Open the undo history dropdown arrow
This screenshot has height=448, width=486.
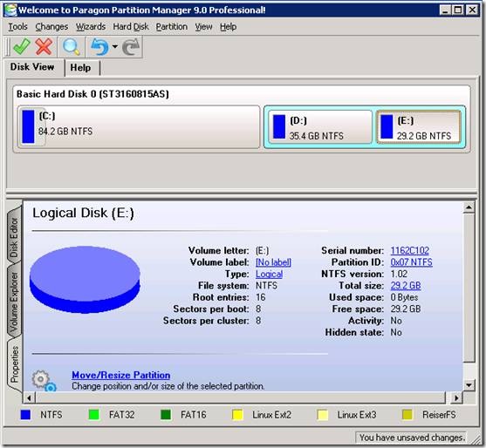[x=115, y=46]
